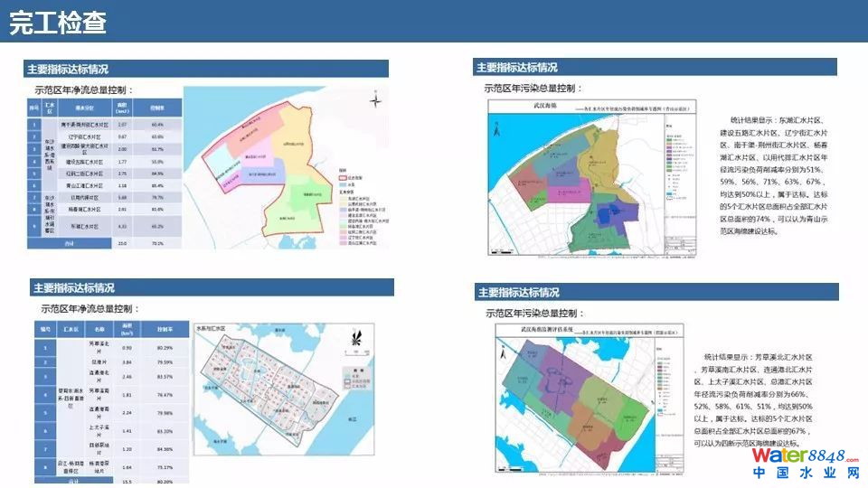Click the compass rose on the Qingshan catchment map
868x488 pixels.
[375, 101]
